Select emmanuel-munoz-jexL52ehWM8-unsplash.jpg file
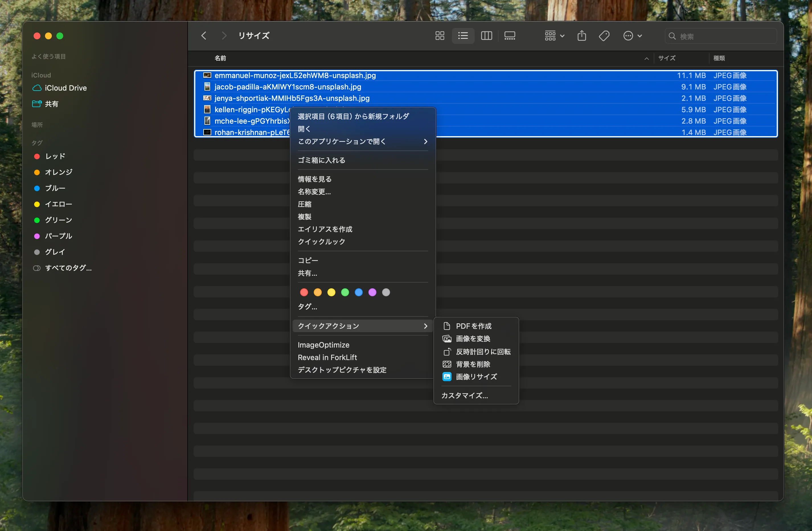Image resolution: width=812 pixels, height=531 pixels. tap(486, 75)
